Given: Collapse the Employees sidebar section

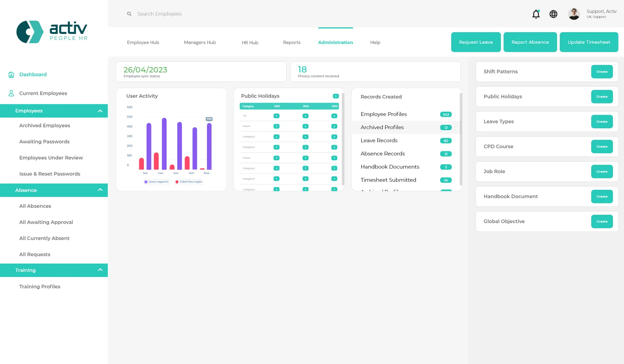Looking at the screenshot, I should (x=100, y=111).
